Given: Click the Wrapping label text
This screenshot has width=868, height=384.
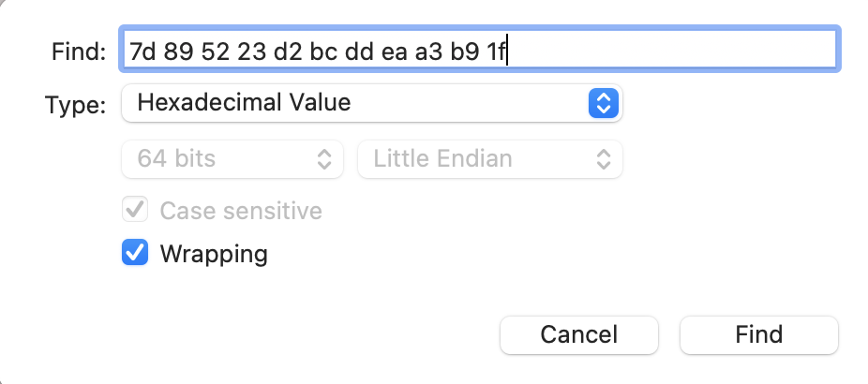Looking at the screenshot, I should point(214,254).
